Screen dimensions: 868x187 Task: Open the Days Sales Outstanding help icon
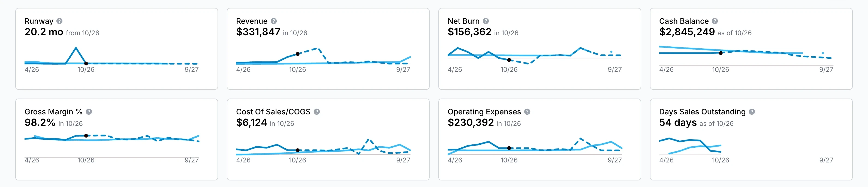(x=752, y=112)
